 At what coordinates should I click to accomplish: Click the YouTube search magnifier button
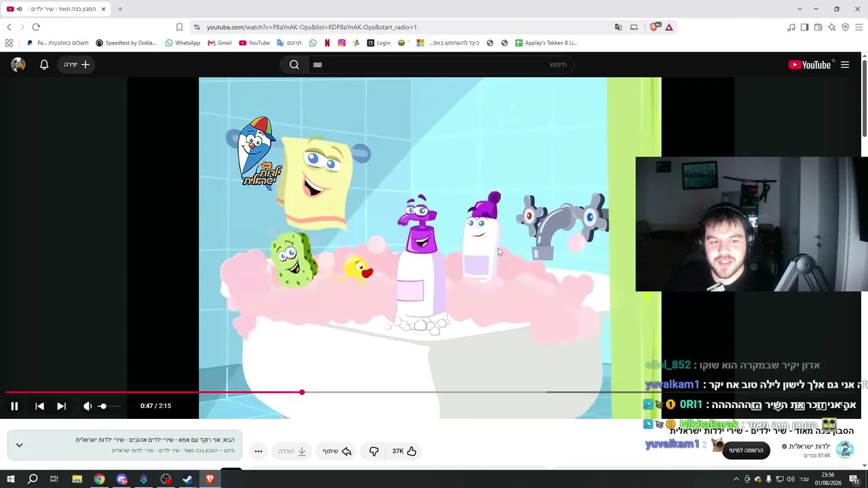294,64
